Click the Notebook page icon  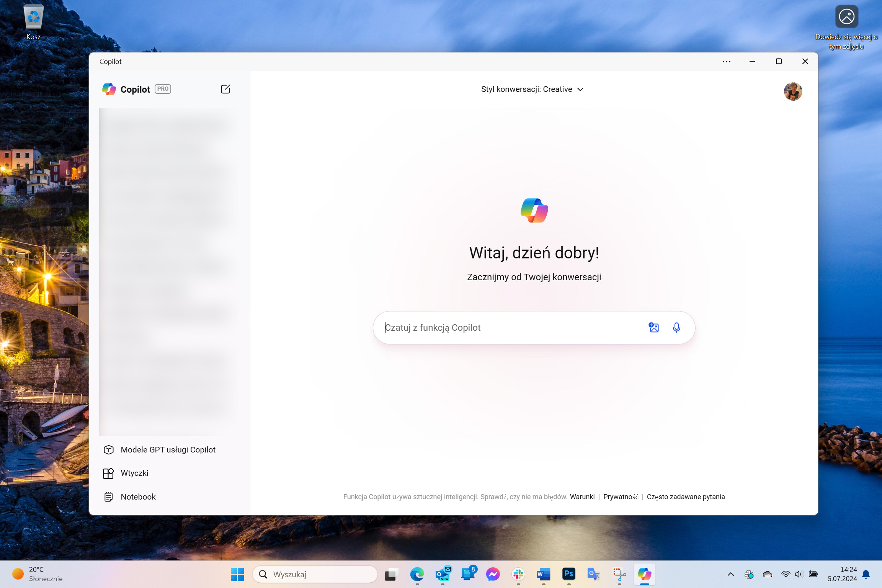(108, 497)
